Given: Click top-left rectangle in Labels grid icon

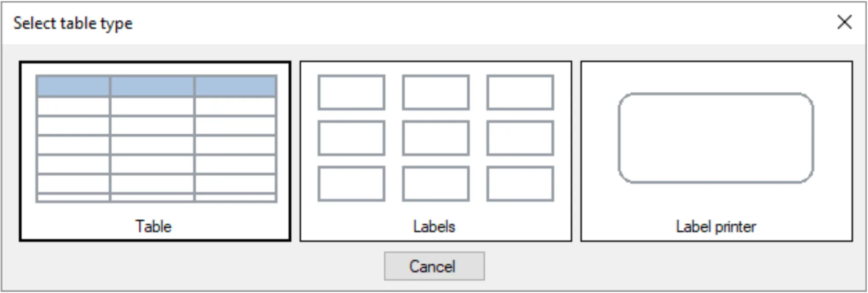Looking at the screenshot, I should (351, 93).
